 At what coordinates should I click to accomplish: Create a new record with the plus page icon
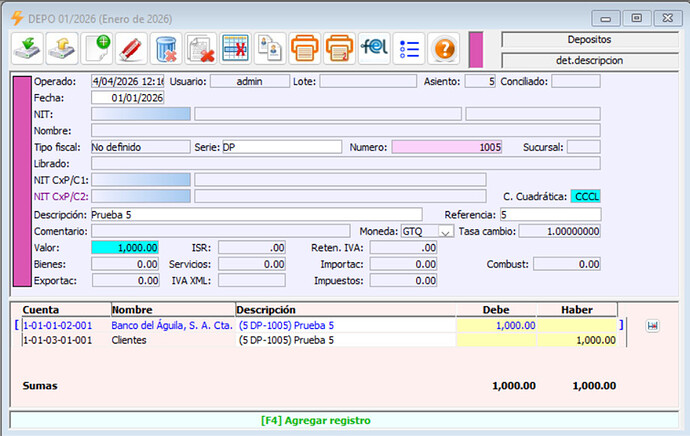[x=97, y=48]
